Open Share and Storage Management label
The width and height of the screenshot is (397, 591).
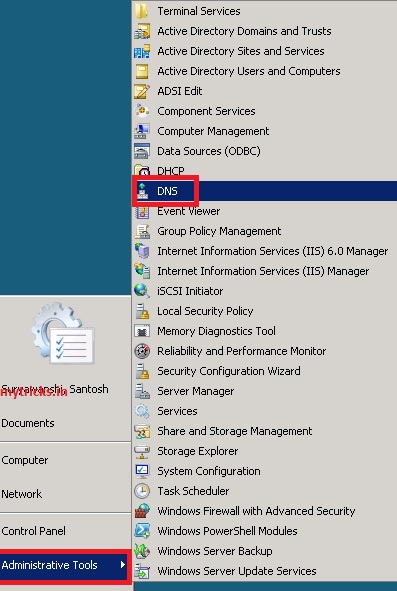pos(235,431)
